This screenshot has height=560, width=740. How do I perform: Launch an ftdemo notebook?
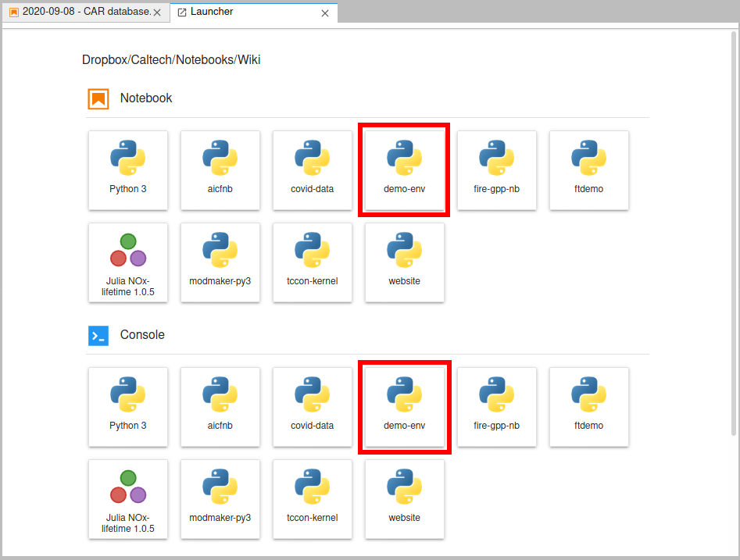click(x=588, y=170)
